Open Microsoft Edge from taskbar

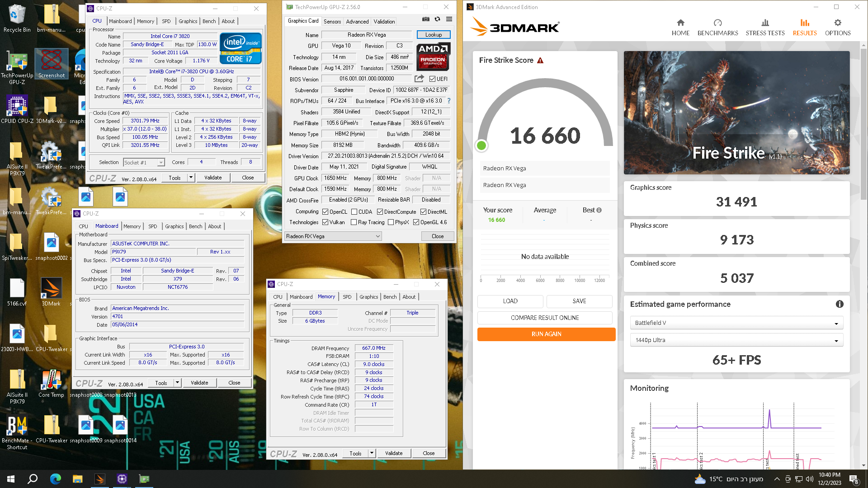pos(55,479)
